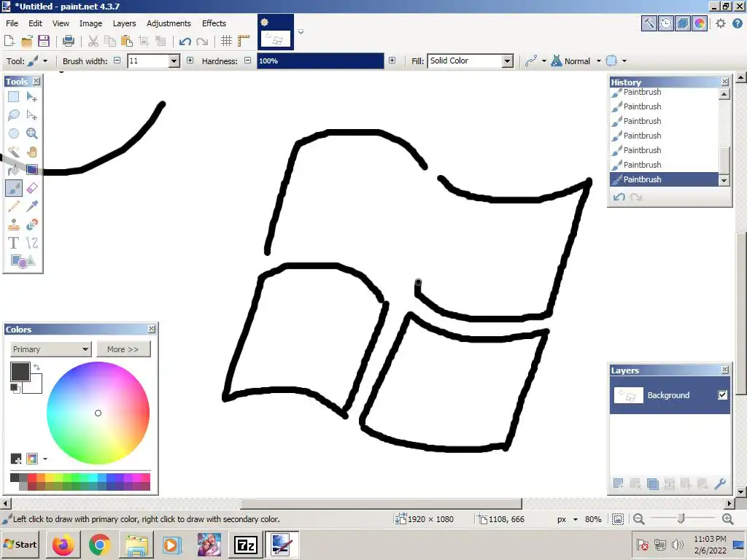
Task: Toggle the Tools window button
Action: [649, 23]
